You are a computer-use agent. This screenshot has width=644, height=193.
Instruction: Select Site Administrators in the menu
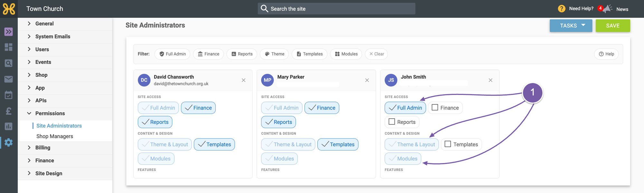(59, 126)
